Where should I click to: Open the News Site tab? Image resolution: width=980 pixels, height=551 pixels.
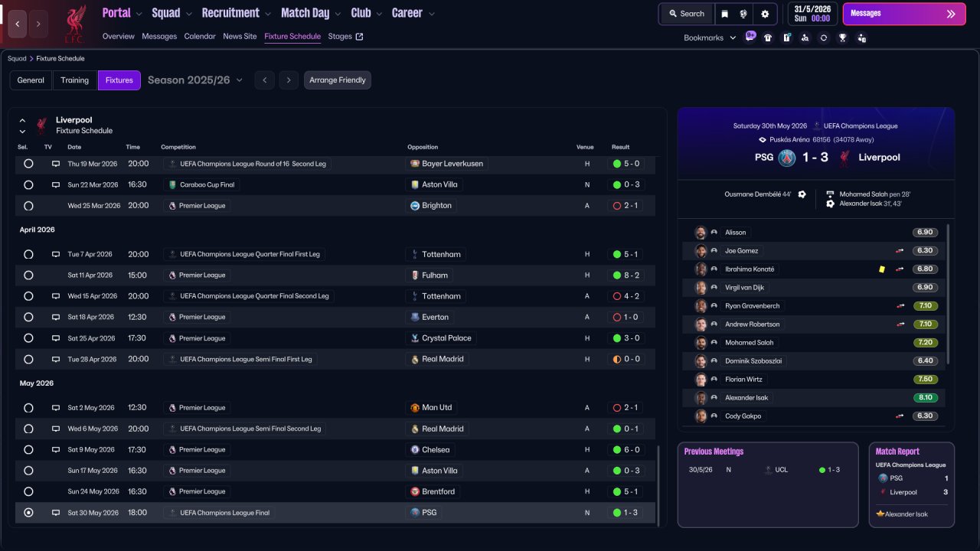pos(240,37)
